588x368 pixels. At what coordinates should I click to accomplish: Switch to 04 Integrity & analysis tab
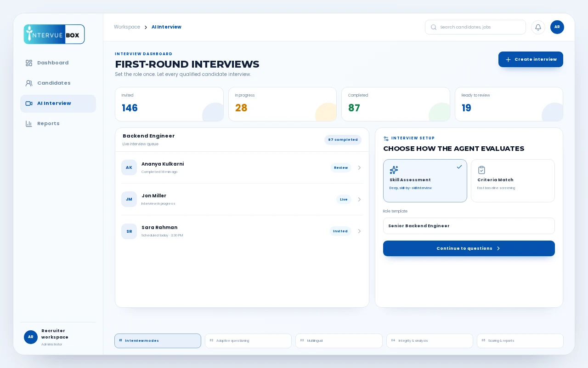coord(430,341)
